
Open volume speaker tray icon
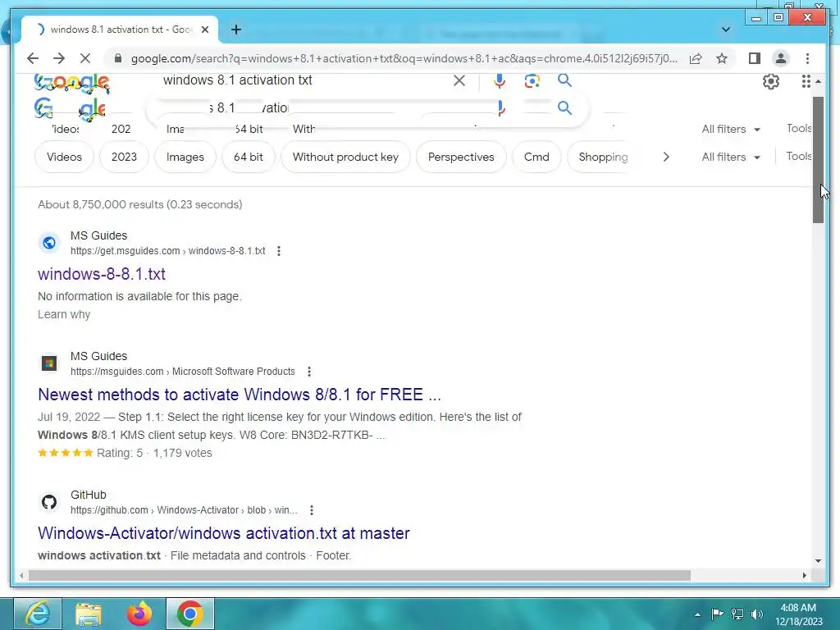pyautogui.click(x=756, y=614)
